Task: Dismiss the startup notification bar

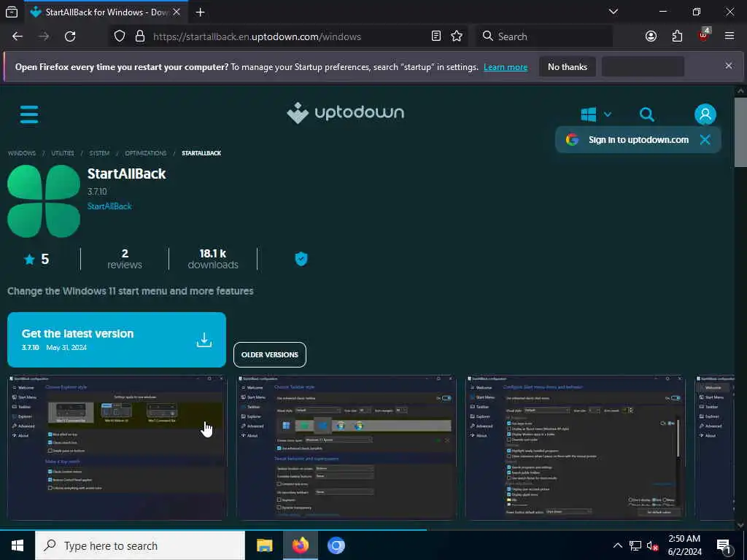Action: [x=729, y=66]
